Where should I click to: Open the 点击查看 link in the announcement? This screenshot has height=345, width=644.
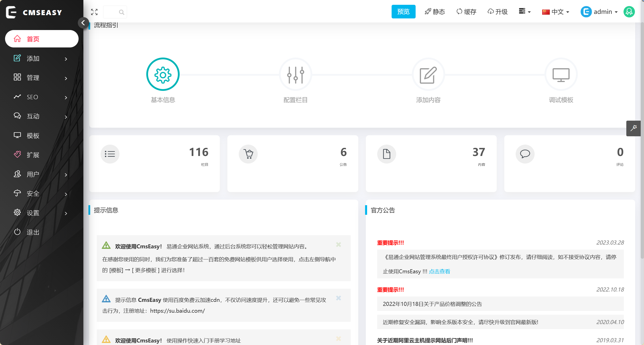pos(440,271)
